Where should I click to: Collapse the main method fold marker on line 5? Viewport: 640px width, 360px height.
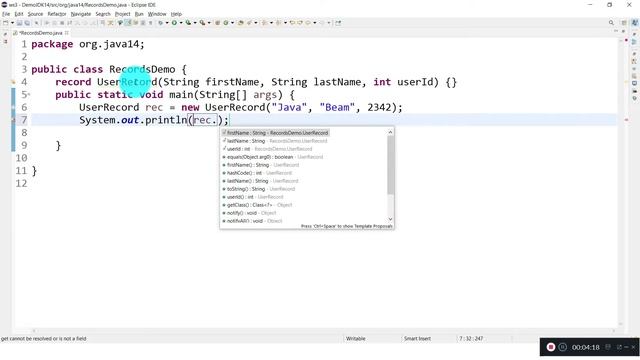pyautogui.click(x=29, y=95)
